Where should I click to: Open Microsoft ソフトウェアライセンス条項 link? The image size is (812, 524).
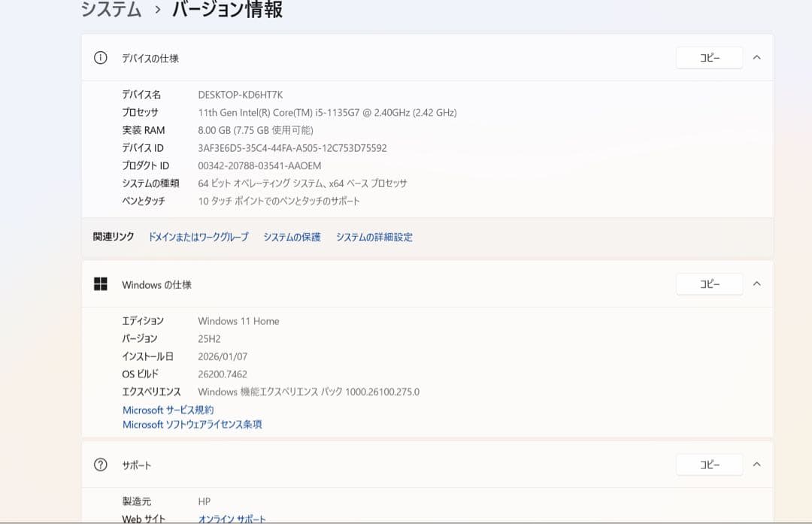click(192, 424)
